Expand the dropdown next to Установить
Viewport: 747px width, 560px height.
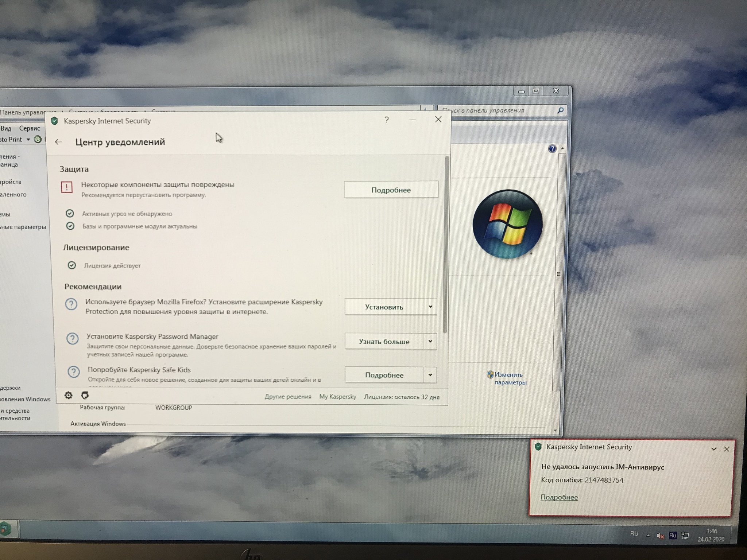[x=430, y=307]
